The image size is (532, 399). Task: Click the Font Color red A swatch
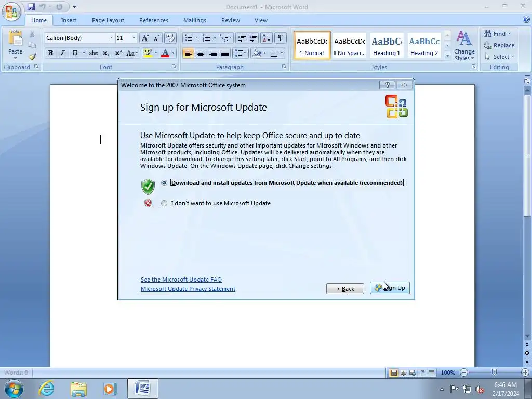tap(165, 53)
